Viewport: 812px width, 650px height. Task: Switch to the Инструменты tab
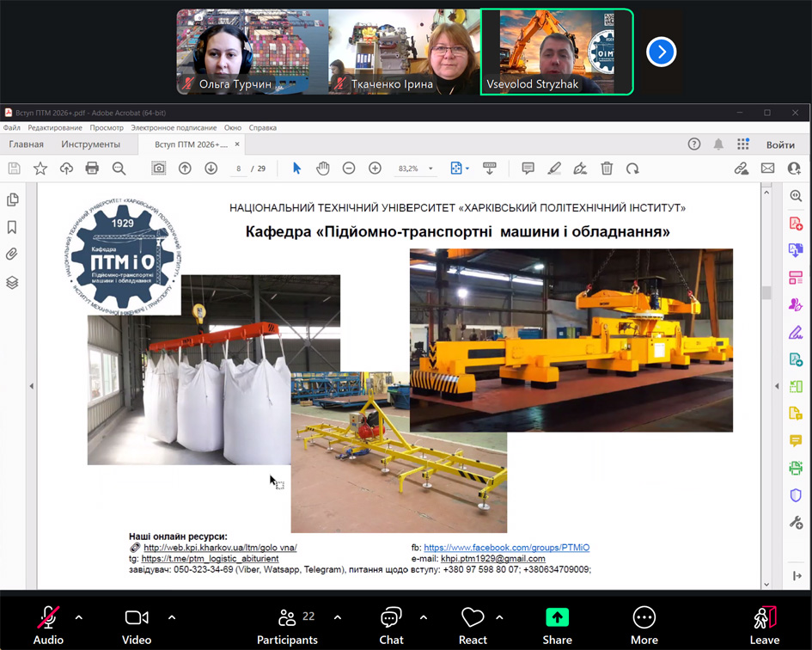(91, 144)
